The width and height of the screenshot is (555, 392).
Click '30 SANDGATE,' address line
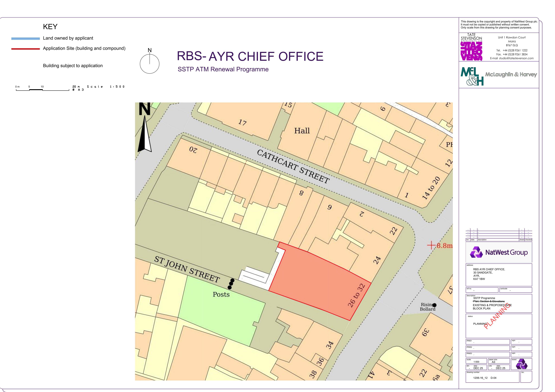pyautogui.click(x=483, y=272)
